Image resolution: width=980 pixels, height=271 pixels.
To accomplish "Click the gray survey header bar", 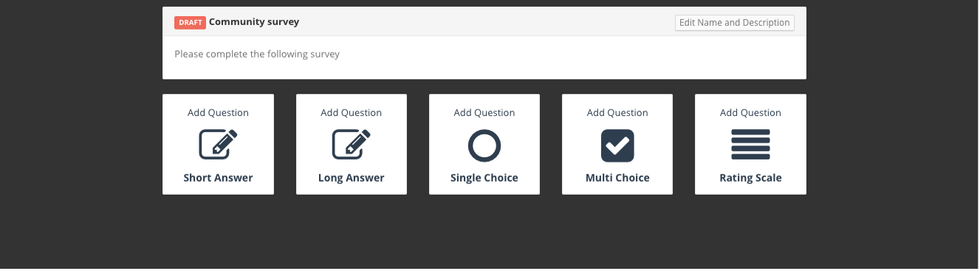I will 484,22.
